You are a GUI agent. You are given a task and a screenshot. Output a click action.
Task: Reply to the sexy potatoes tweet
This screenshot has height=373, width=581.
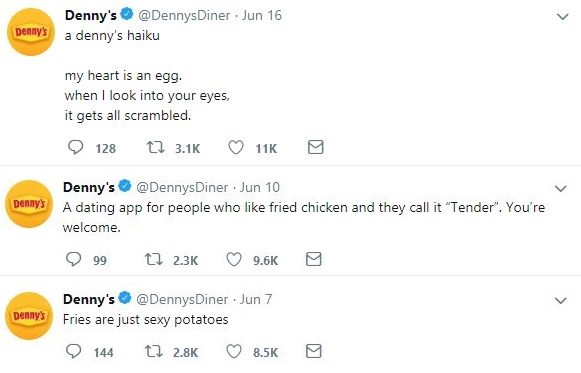point(73,351)
